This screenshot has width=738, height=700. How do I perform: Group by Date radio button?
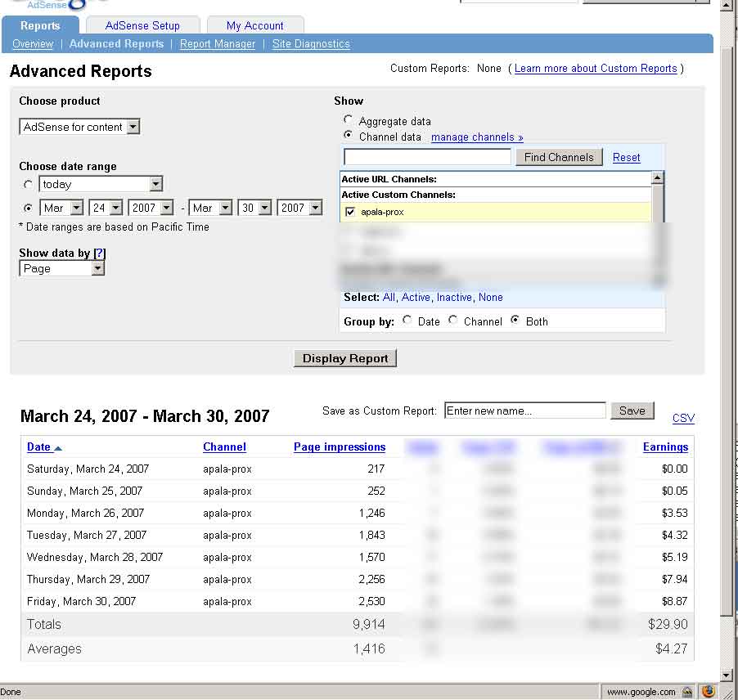click(407, 321)
